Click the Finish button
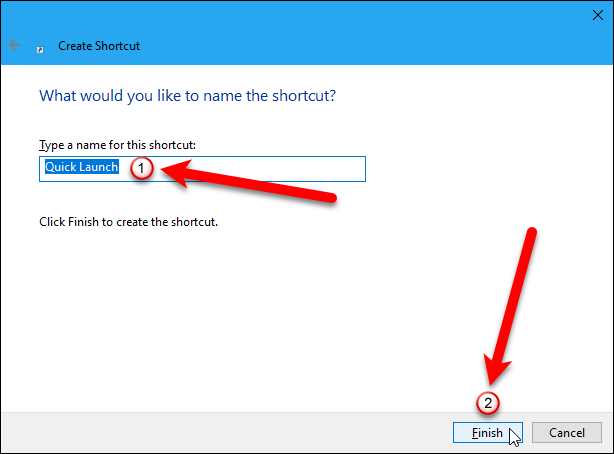614x454 pixels. pos(488,432)
